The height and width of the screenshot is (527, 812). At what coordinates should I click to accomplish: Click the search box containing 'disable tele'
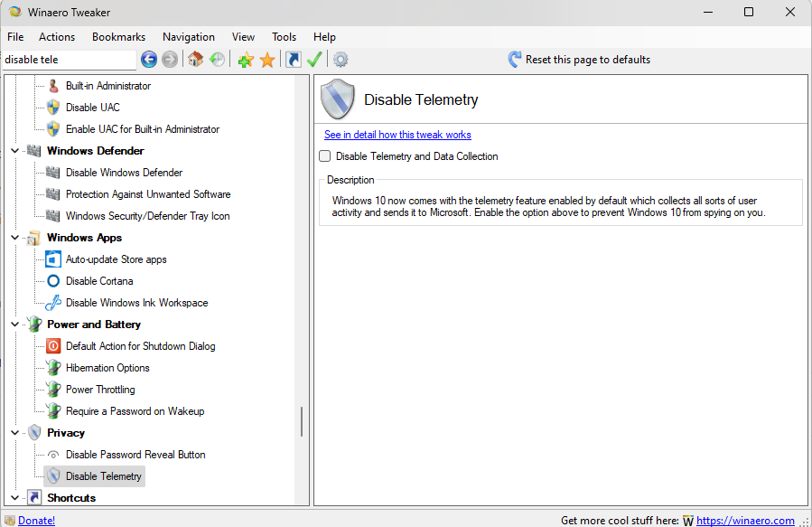70,60
